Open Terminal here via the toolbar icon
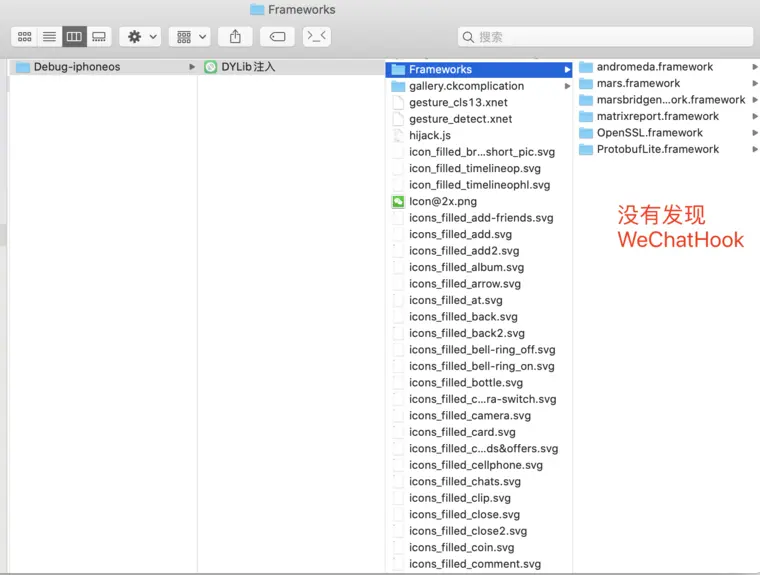 317,37
